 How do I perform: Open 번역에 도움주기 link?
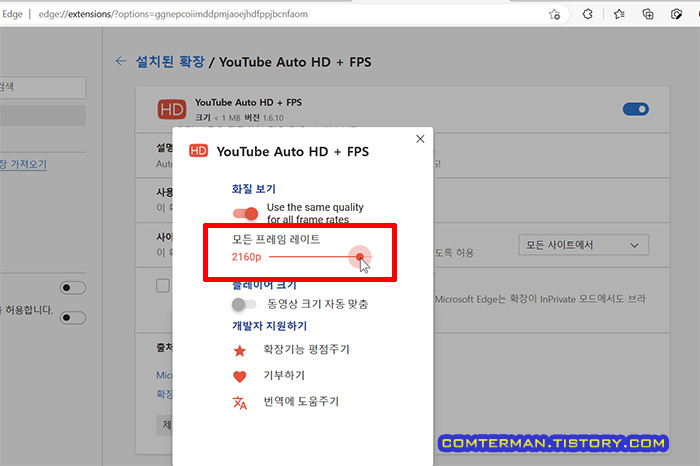[x=301, y=401]
